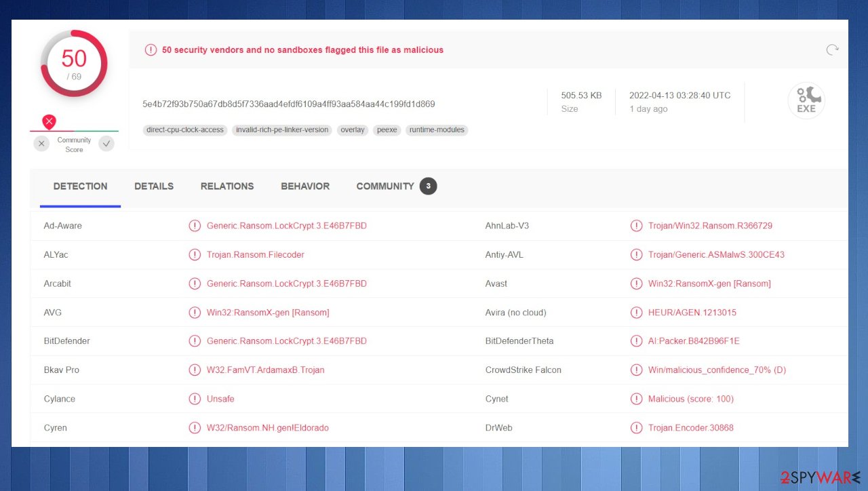Click the Ad-Aware vendor name
This screenshot has height=491, width=868.
click(x=63, y=226)
